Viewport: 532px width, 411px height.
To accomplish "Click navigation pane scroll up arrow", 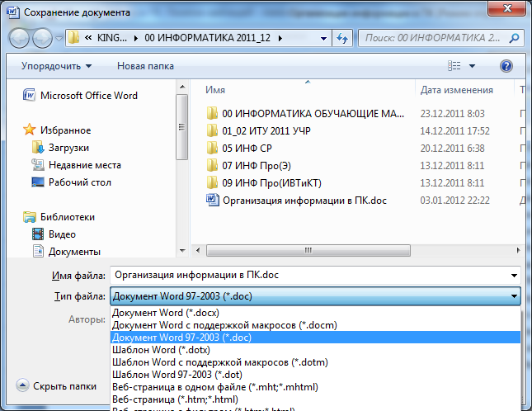I will [x=182, y=87].
